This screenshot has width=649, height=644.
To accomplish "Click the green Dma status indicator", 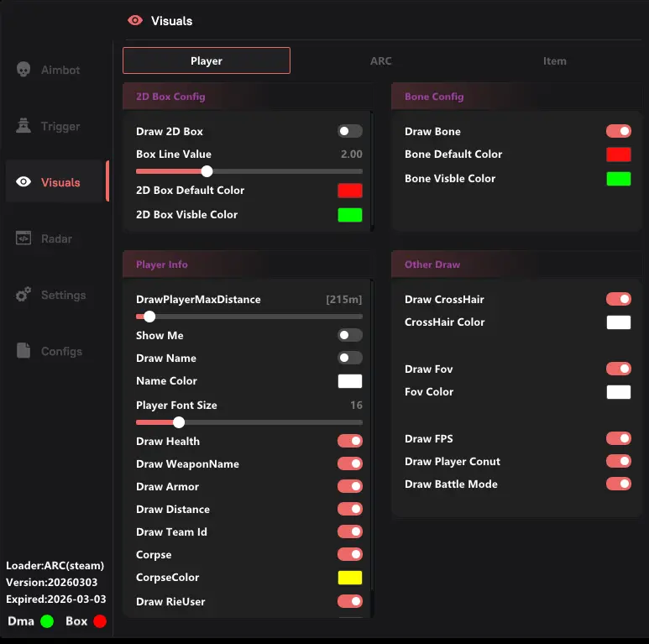I will [x=47, y=621].
